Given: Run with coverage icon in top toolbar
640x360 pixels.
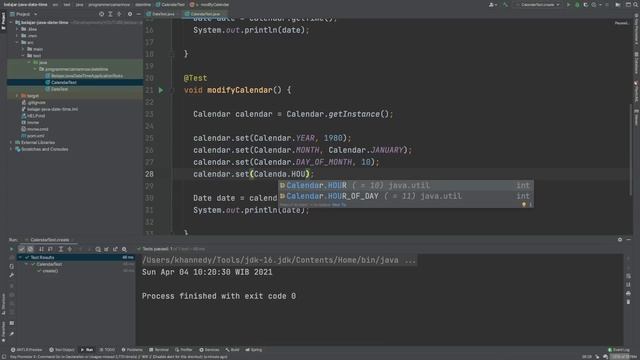Looking at the screenshot, I should pos(585,5).
